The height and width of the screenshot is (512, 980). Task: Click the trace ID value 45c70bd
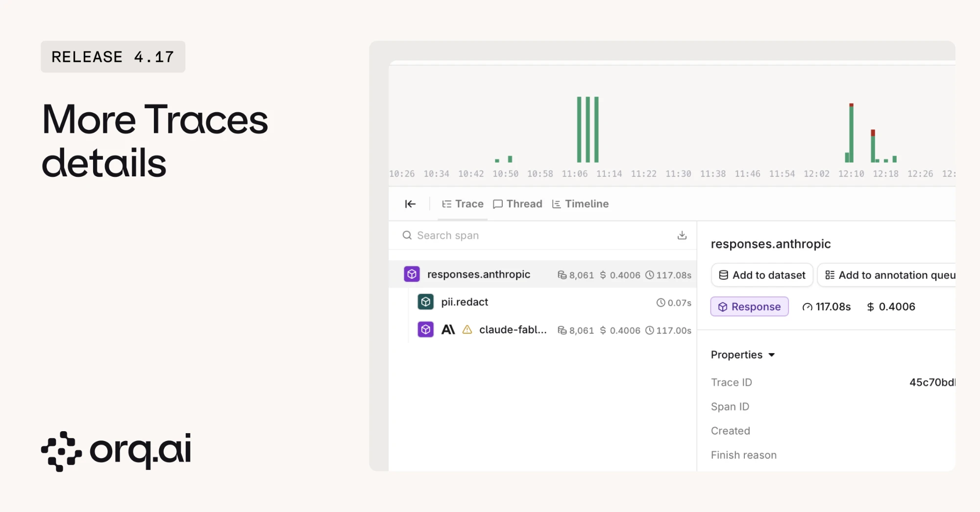(932, 382)
